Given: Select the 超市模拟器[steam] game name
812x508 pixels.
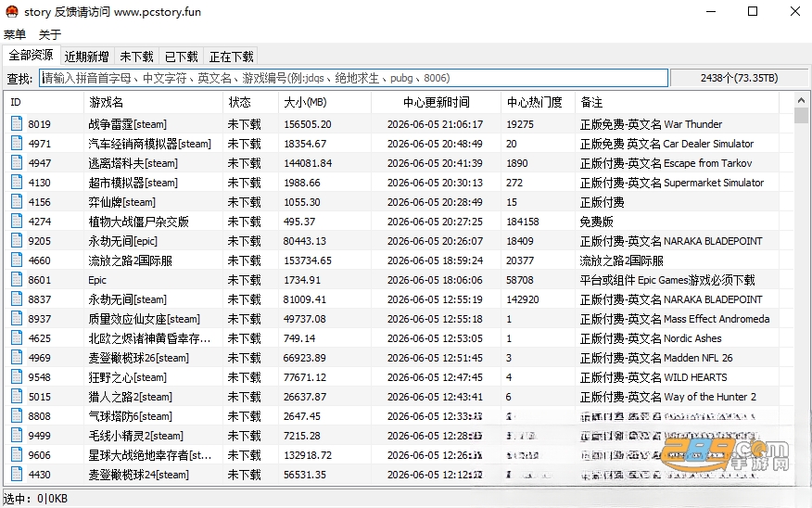Looking at the screenshot, I should click(x=133, y=183).
